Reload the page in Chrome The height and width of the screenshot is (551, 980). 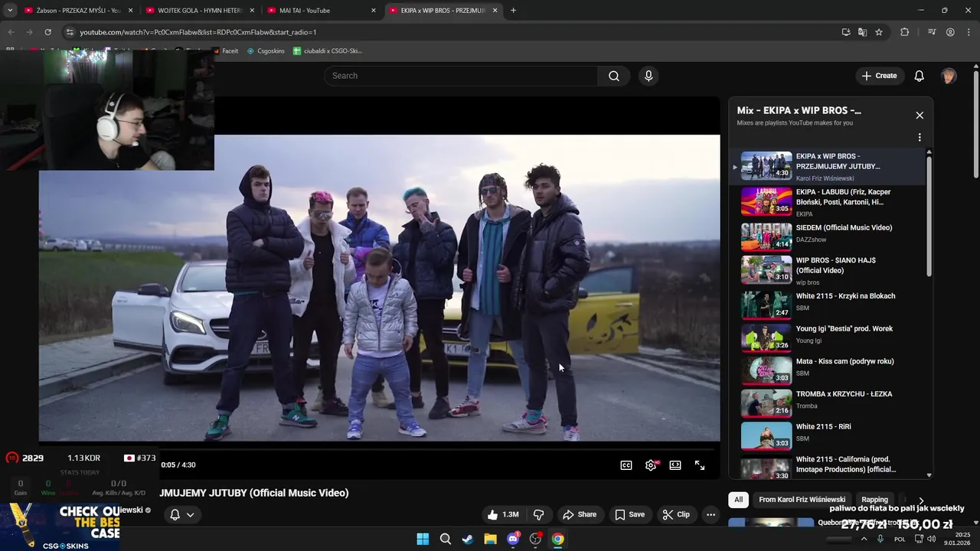point(47,32)
